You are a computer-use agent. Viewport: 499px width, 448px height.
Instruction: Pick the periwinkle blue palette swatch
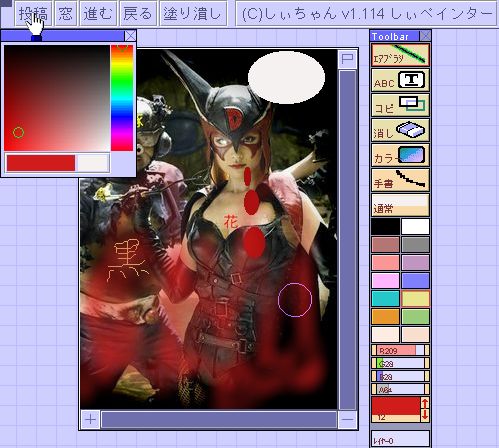point(415,280)
